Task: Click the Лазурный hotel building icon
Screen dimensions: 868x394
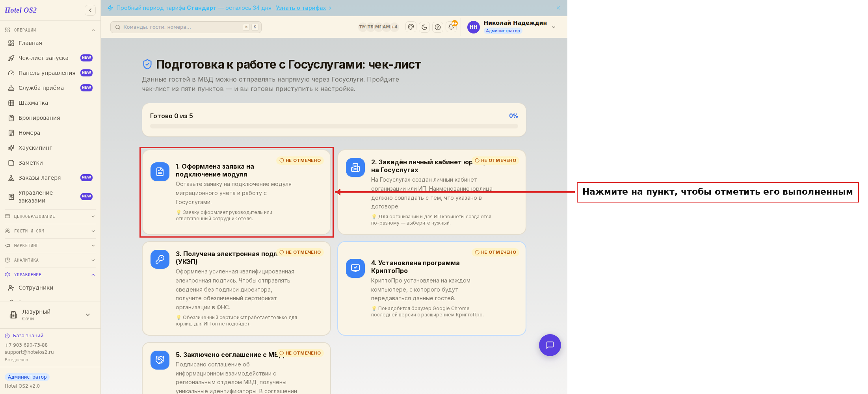Action: tap(13, 315)
